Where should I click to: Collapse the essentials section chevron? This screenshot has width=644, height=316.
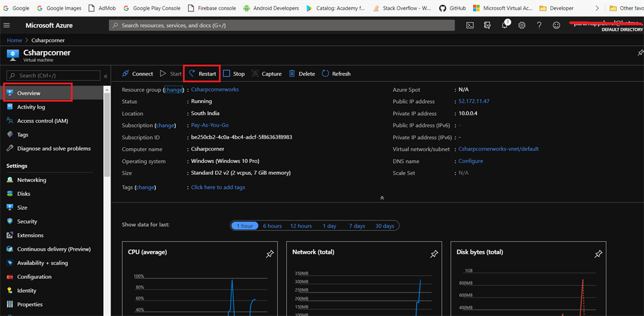click(x=382, y=198)
